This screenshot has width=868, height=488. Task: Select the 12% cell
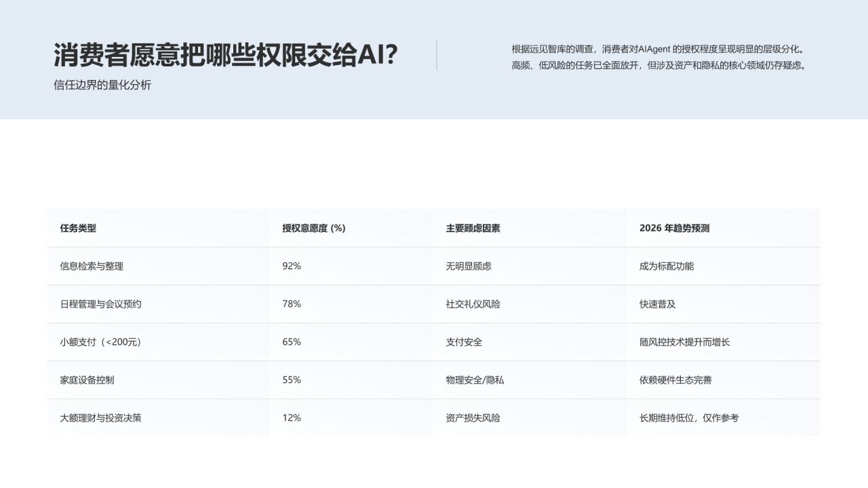click(x=351, y=418)
